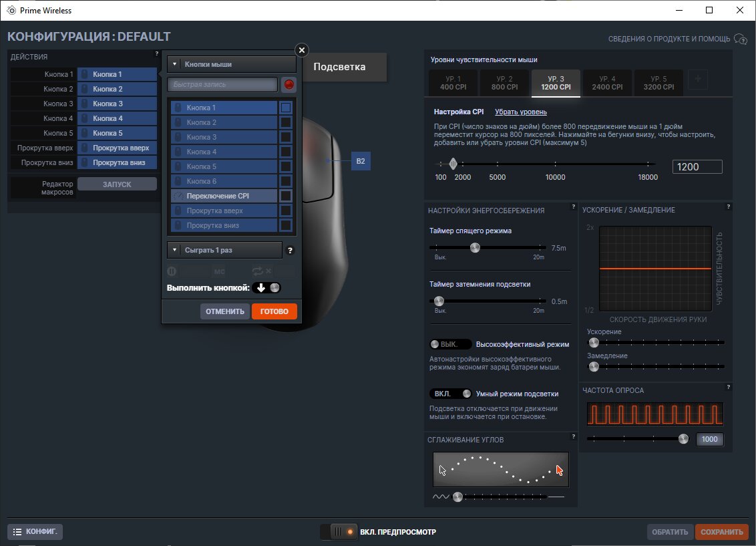The image size is (756, 546).
Task: Open help for ЧАСТОТА ОПРОСА section
Action: click(728, 387)
